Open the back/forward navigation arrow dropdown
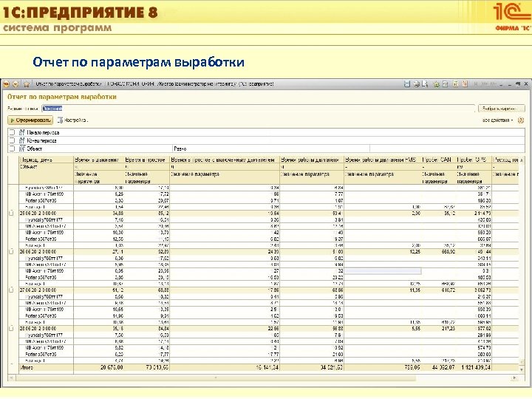The width and height of the screenshot is (532, 399). [x=16, y=83]
